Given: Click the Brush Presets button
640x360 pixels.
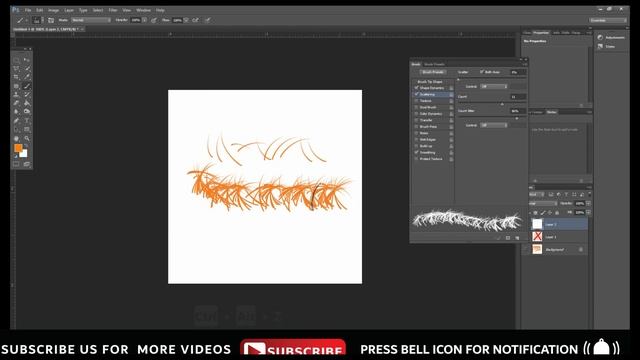Looking at the screenshot, I should coord(433,72).
